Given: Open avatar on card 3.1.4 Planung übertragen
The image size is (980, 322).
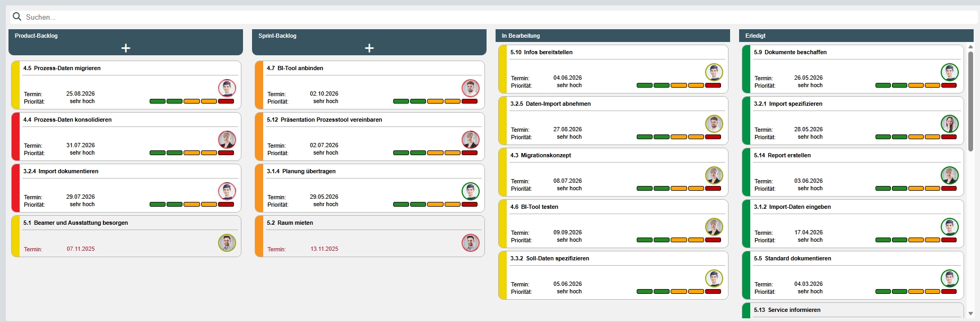Looking at the screenshot, I should click(x=471, y=191).
